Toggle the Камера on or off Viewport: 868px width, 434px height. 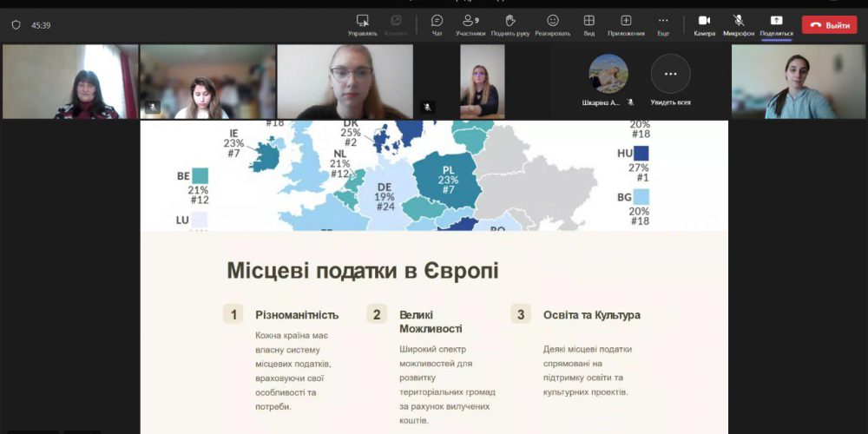(x=704, y=21)
